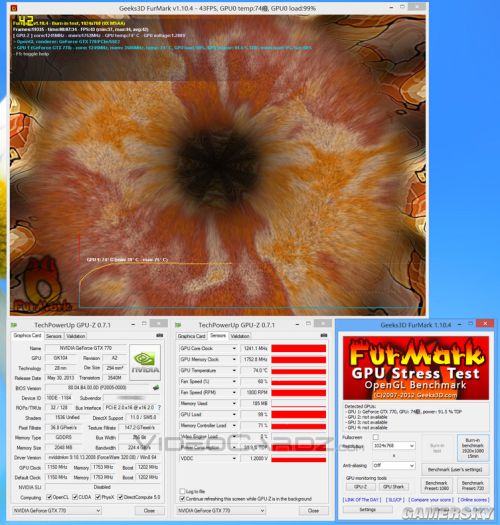Image resolution: width=500 pixels, height=525 pixels.
Task: Minimize the FurMark render window
Action: (x=391, y=7)
